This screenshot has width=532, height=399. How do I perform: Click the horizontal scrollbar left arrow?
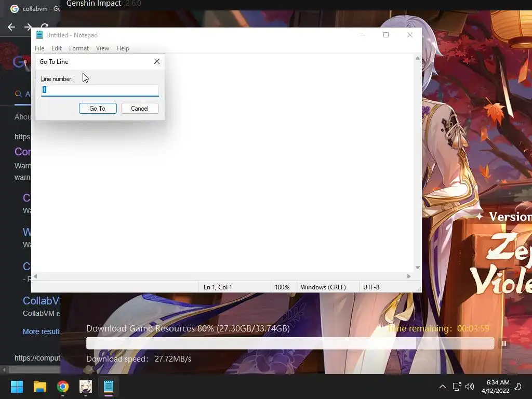click(35, 276)
